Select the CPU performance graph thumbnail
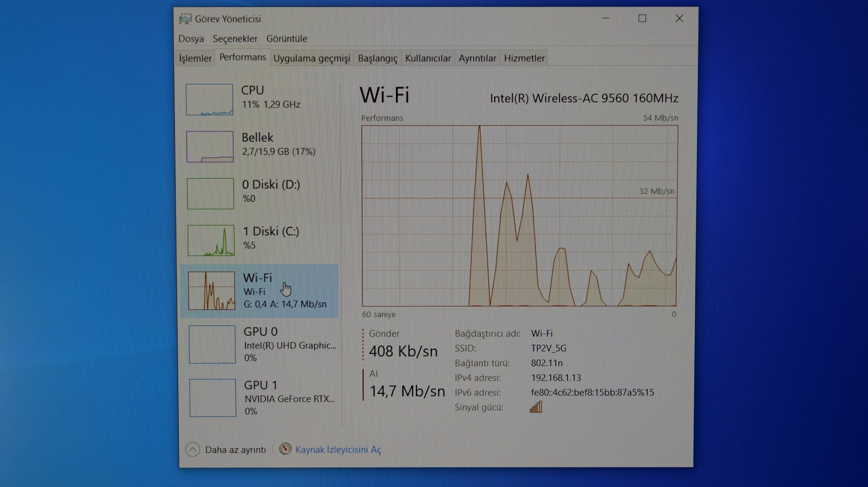Image resolution: width=868 pixels, height=487 pixels. [x=210, y=100]
